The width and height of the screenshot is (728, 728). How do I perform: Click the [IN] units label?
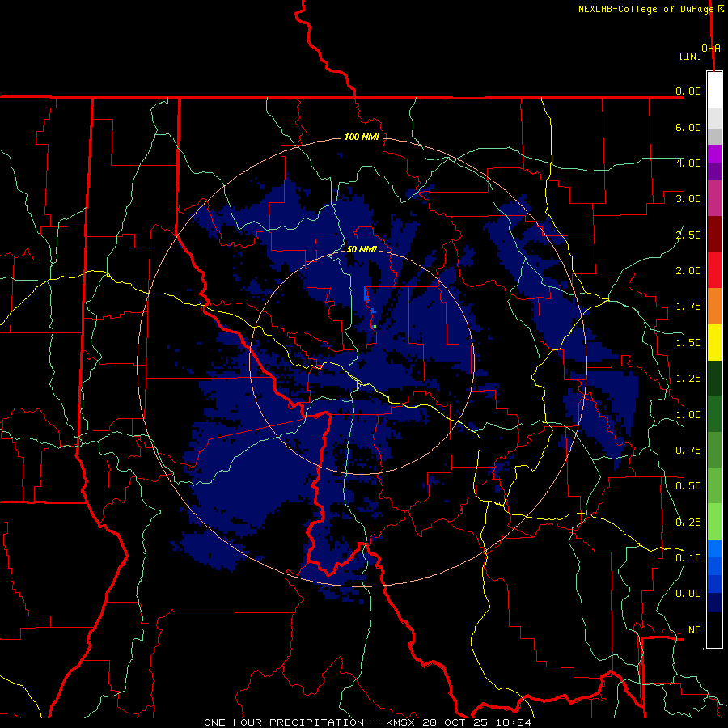pyautogui.click(x=690, y=56)
